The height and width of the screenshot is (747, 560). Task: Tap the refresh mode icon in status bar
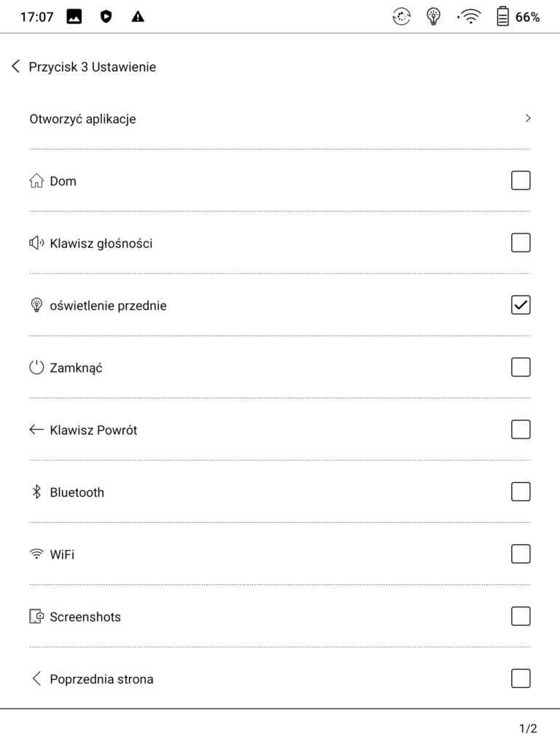[402, 17]
